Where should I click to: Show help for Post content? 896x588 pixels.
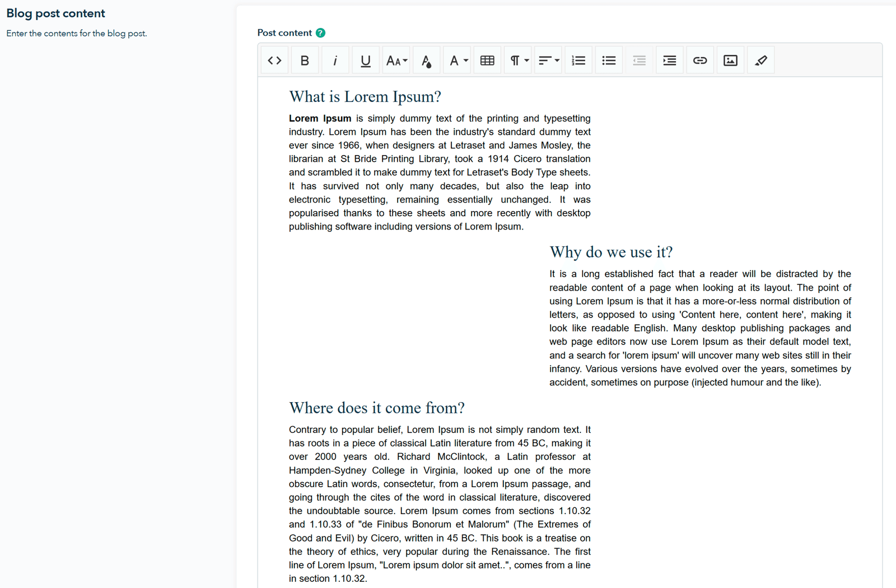tap(320, 33)
